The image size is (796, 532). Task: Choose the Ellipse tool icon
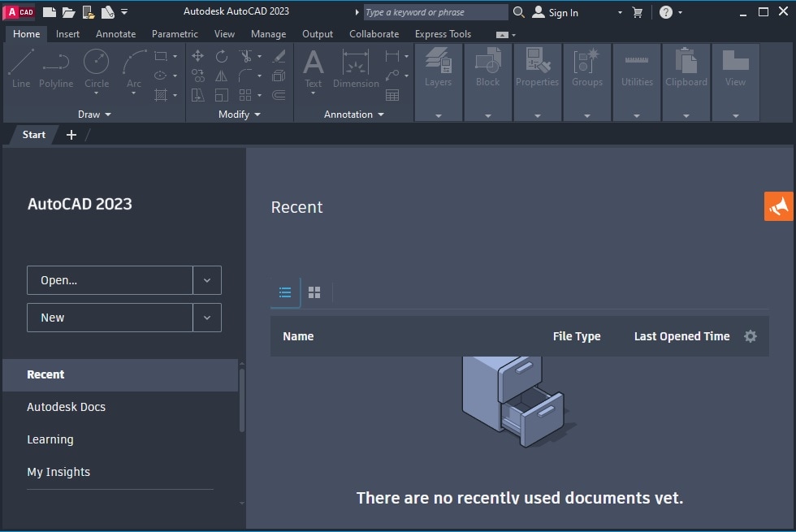click(161, 76)
